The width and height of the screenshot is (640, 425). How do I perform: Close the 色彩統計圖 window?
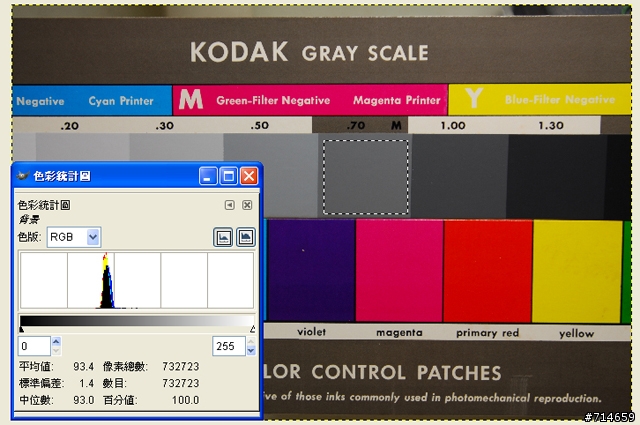point(249,176)
